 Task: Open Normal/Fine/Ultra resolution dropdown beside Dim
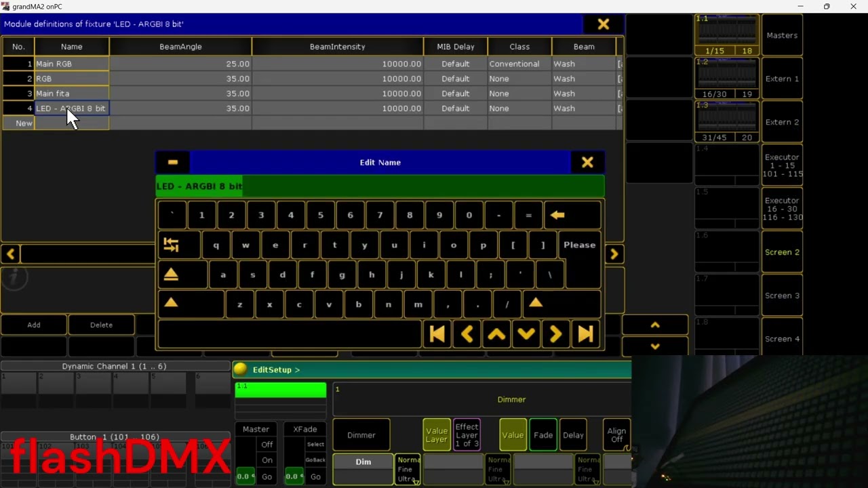pyautogui.click(x=408, y=469)
